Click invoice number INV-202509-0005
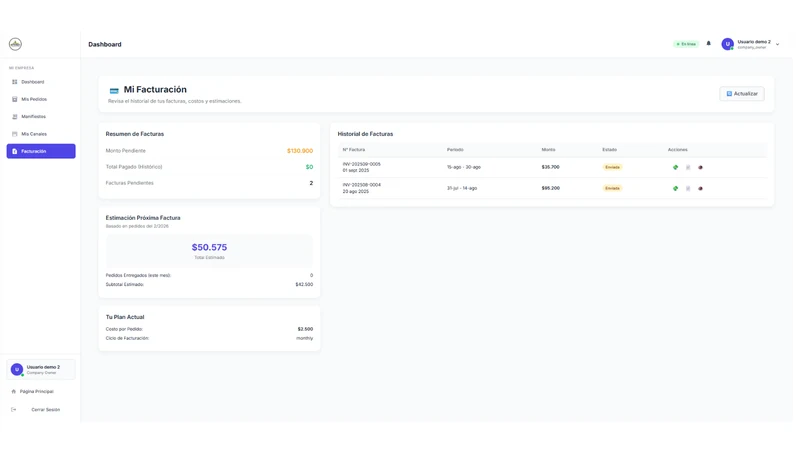This screenshot has width=800, height=450. coord(361,164)
